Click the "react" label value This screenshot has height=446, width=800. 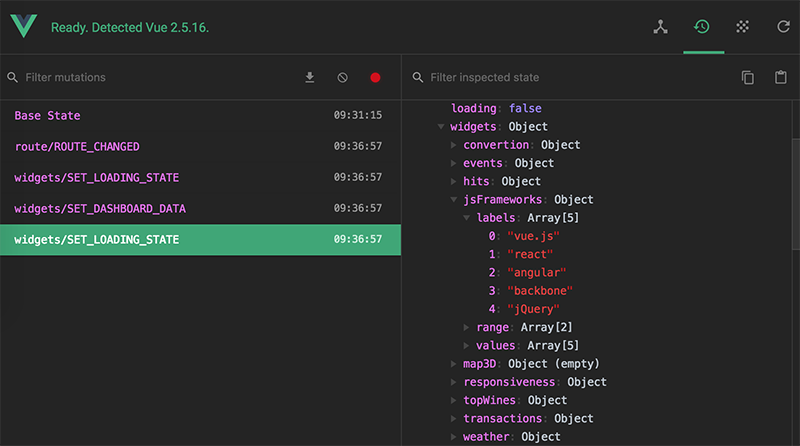(530, 254)
